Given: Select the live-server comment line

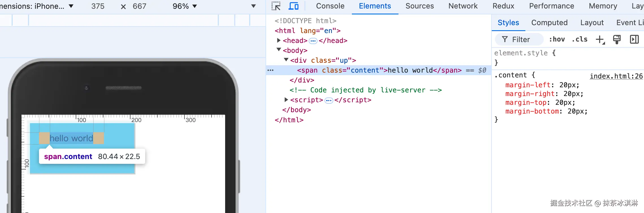Looking at the screenshot, I should pos(365,90).
